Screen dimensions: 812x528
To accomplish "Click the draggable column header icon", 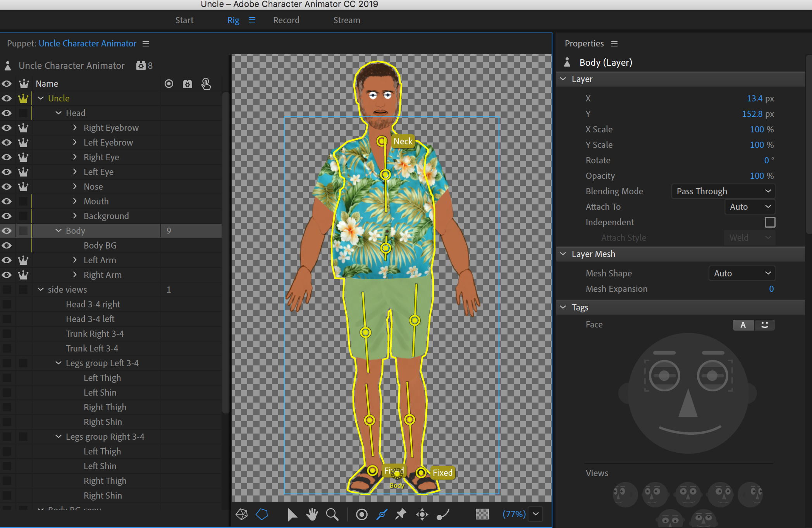I will (x=206, y=84).
